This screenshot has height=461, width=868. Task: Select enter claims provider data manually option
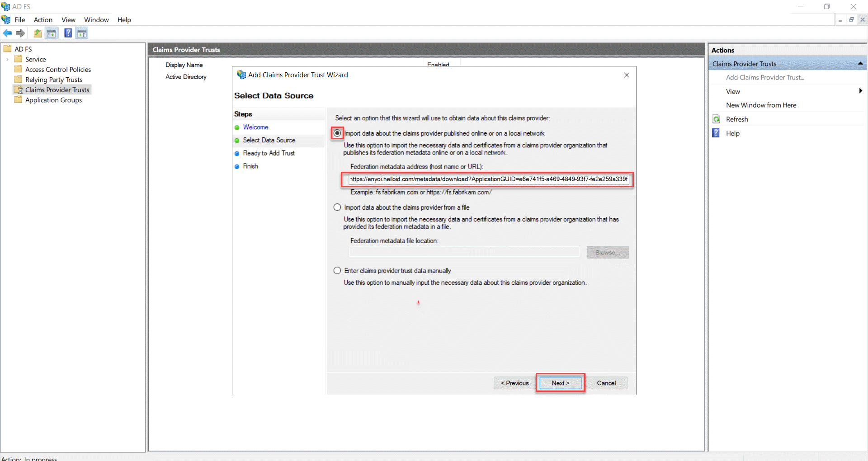[x=337, y=271]
